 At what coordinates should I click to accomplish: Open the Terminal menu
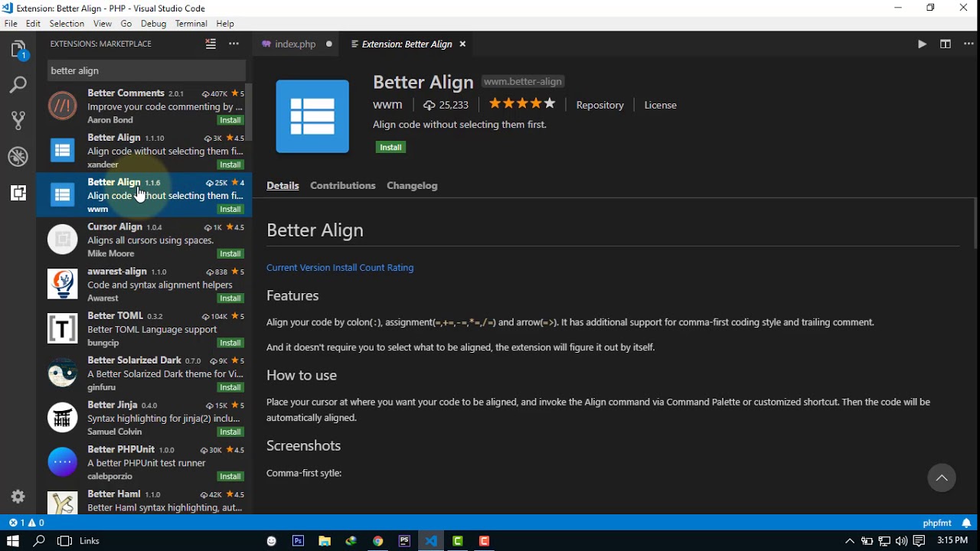(191, 24)
